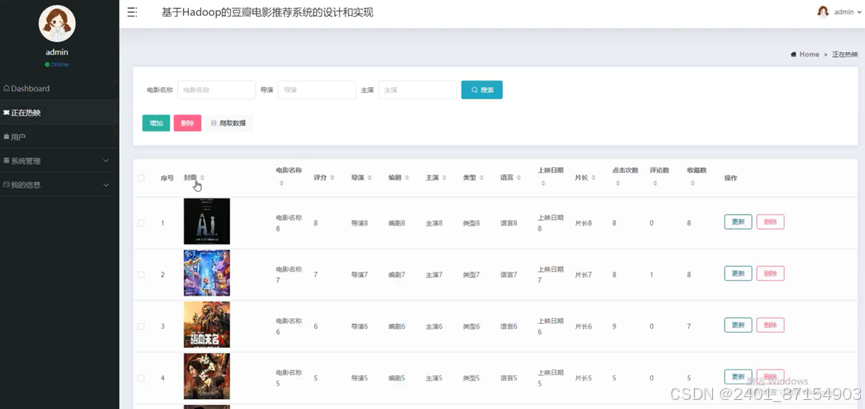Click the 主演6 cell text
The height and width of the screenshot is (409, 865).
pyautogui.click(x=434, y=326)
